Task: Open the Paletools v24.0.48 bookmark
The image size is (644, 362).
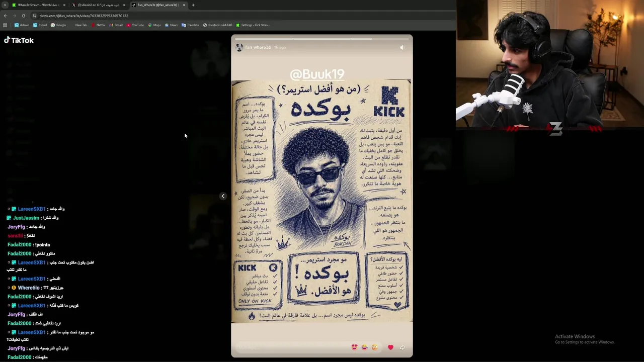Action: 218,25
